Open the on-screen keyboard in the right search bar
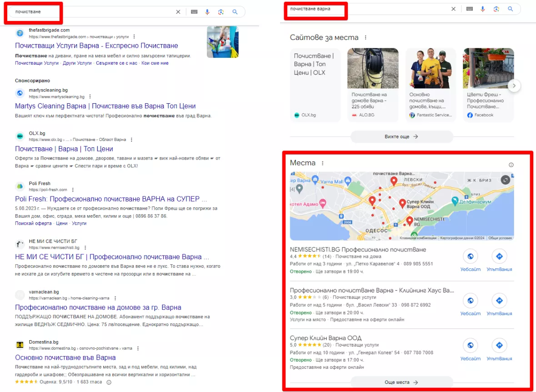The width and height of the screenshot is (536, 392). [469, 9]
